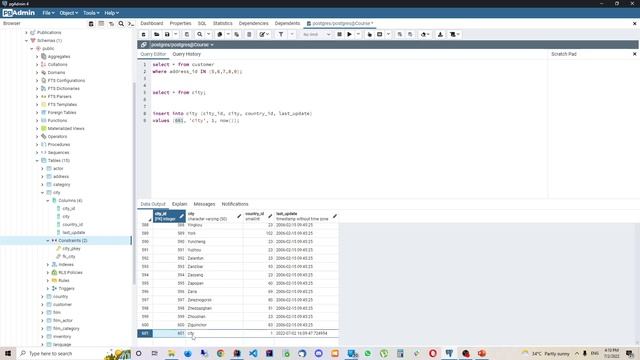Screen dimensions: 640x360
Task: Open Visual Studio Code from taskbar
Action: point(253,353)
